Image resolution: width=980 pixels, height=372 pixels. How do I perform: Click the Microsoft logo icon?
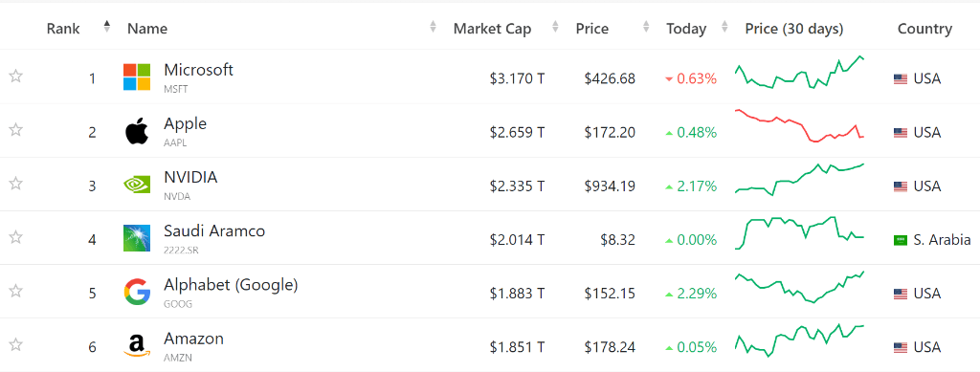click(137, 77)
